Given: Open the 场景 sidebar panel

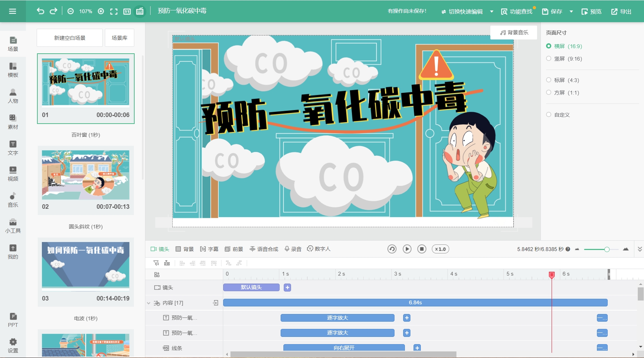Looking at the screenshot, I should (13, 44).
